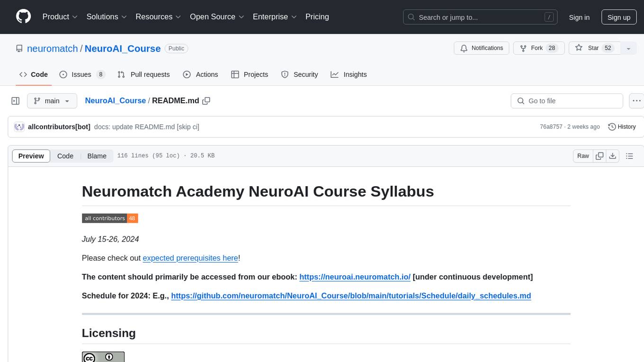Toggle the file tree side panel
The width and height of the screenshot is (644, 362).
point(15,101)
